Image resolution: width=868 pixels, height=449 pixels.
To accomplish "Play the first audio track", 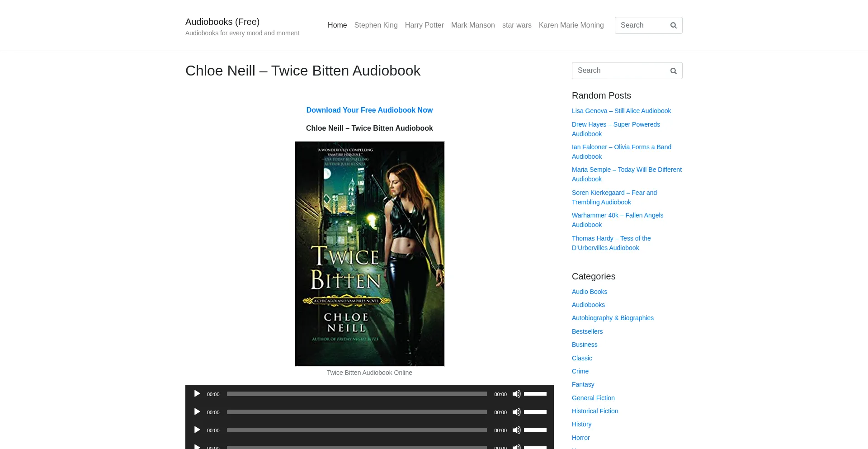I will coord(197,394).
